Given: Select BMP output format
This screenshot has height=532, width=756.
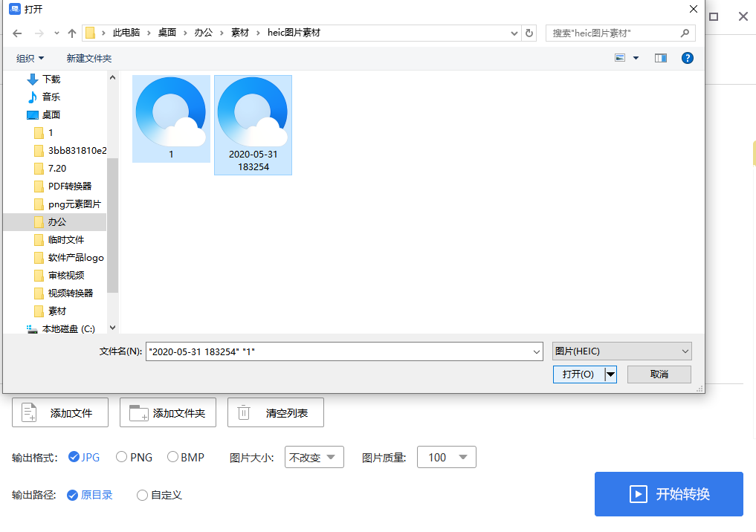Looking at the screenshot, I should [x=186, y=457].
